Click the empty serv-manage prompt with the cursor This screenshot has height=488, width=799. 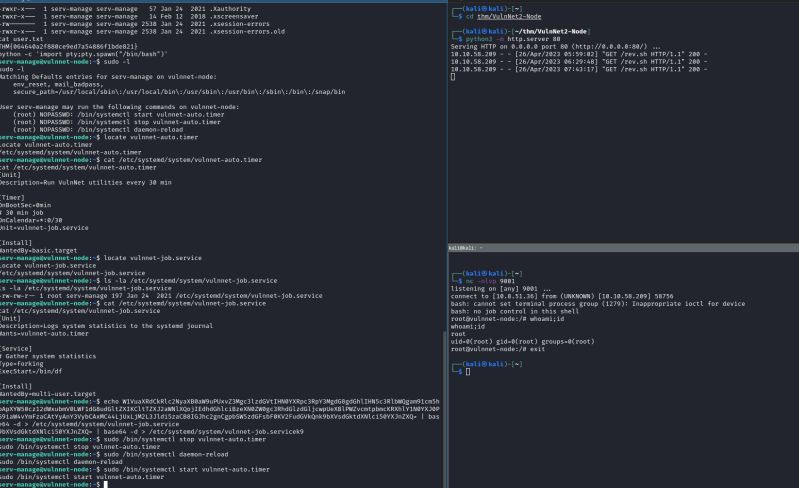(x=54, y=484)
